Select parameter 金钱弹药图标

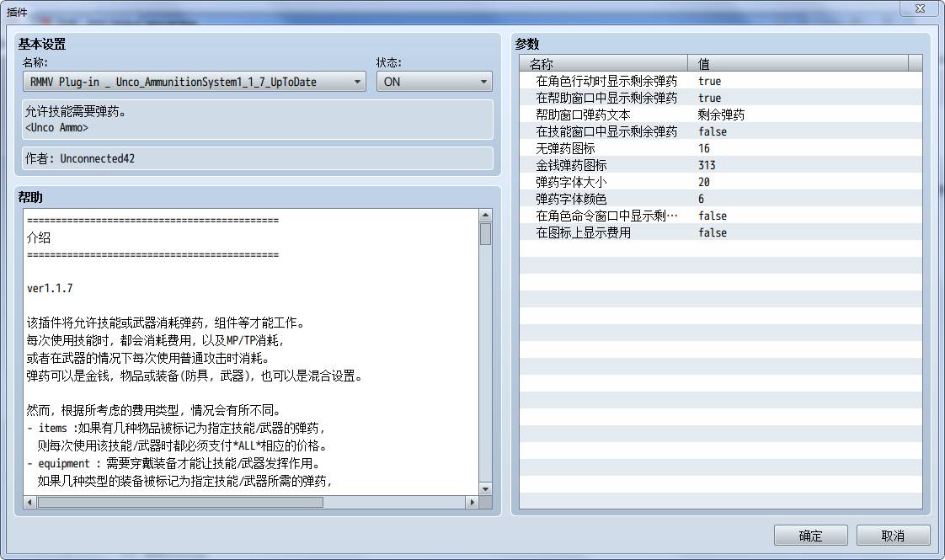click(x=571, y=165)
